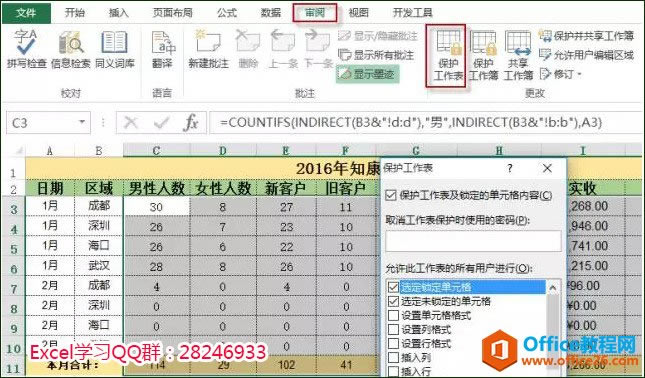645x378 pixels.
Task: Enable the 设置单元格格式 checkbox
Action: pos(393,315)
